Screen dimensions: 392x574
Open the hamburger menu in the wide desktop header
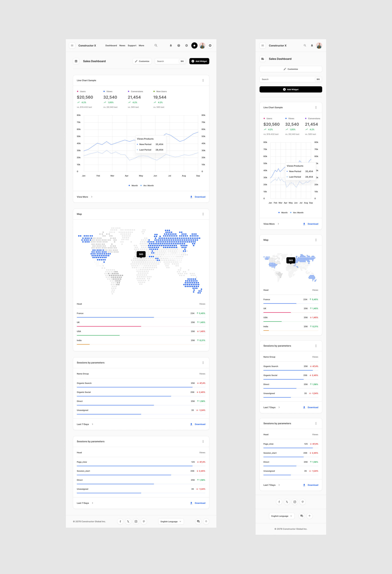click(72, 46)
